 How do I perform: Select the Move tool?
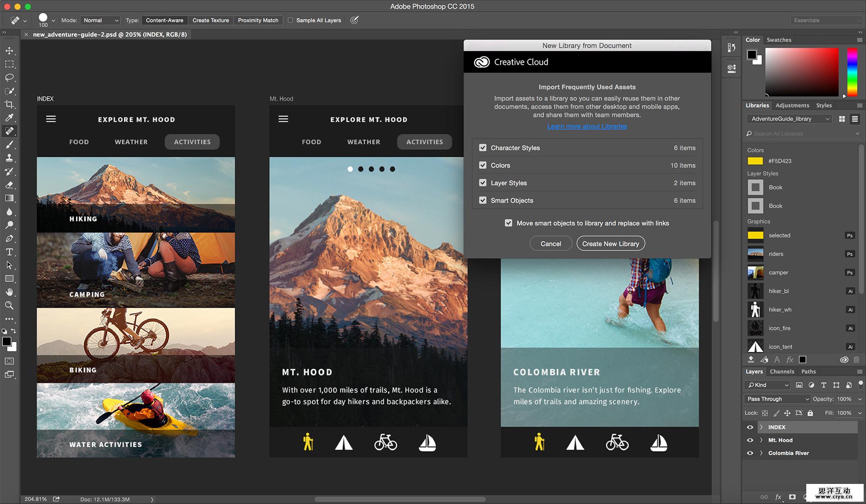click(x=9, y=50)
